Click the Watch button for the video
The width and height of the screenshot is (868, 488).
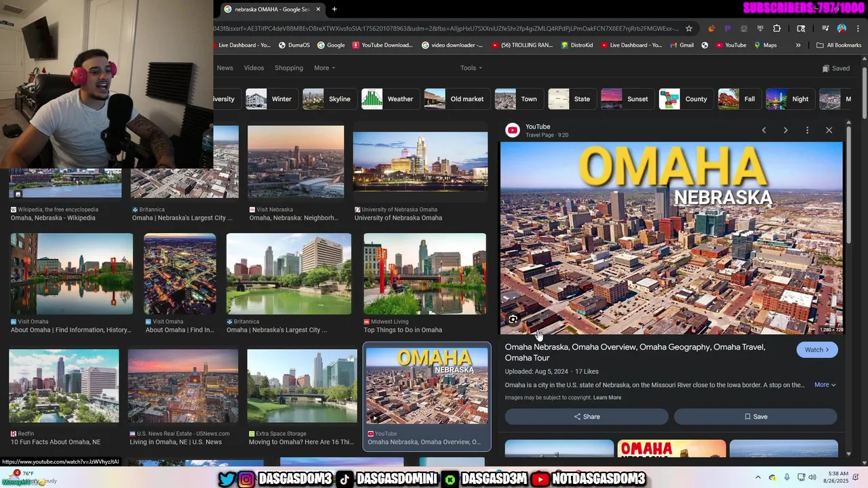tap(817, 350)
